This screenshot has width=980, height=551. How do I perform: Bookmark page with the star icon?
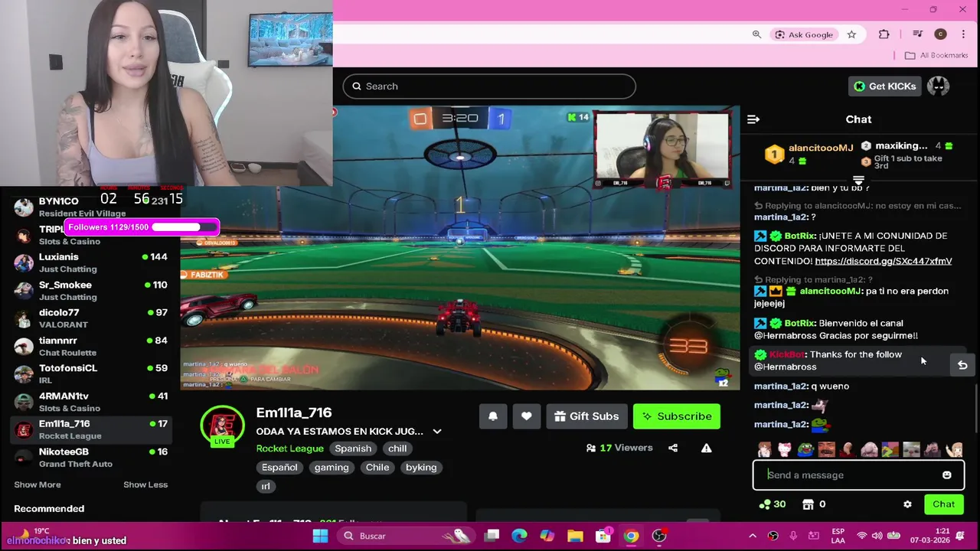point(851,34)
